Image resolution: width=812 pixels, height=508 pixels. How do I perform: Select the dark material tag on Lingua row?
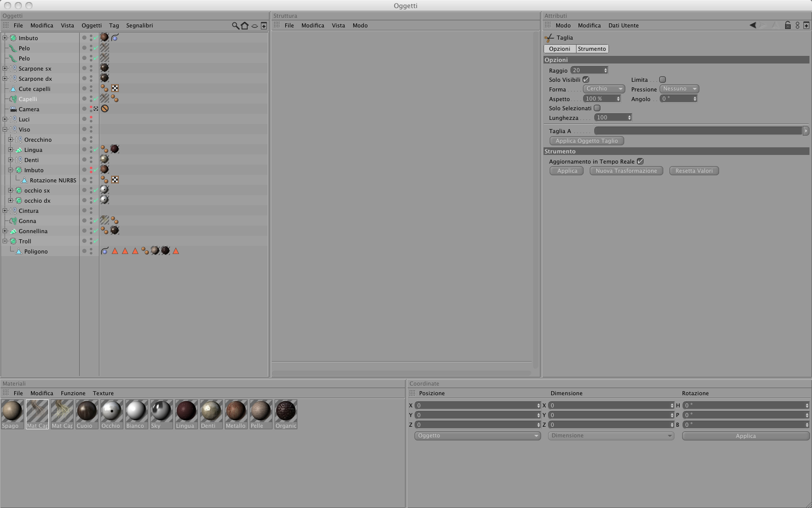click(x=115, y=149)
